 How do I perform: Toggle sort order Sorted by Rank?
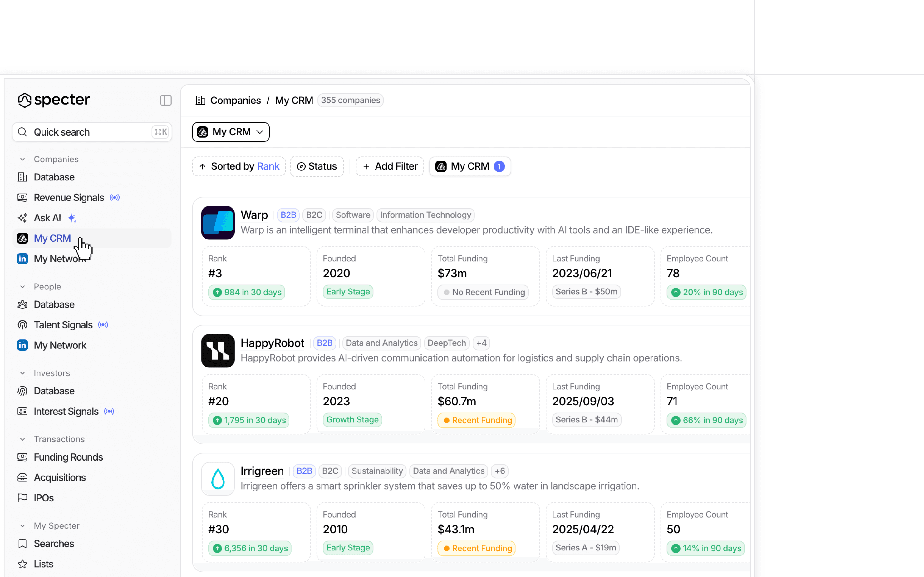click(x=239, y=166)
